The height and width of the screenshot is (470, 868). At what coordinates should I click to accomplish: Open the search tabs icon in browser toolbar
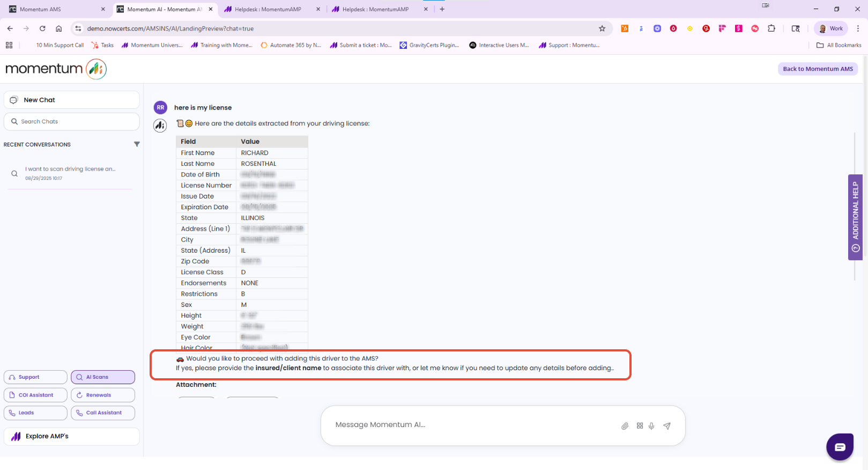point(796,28)
